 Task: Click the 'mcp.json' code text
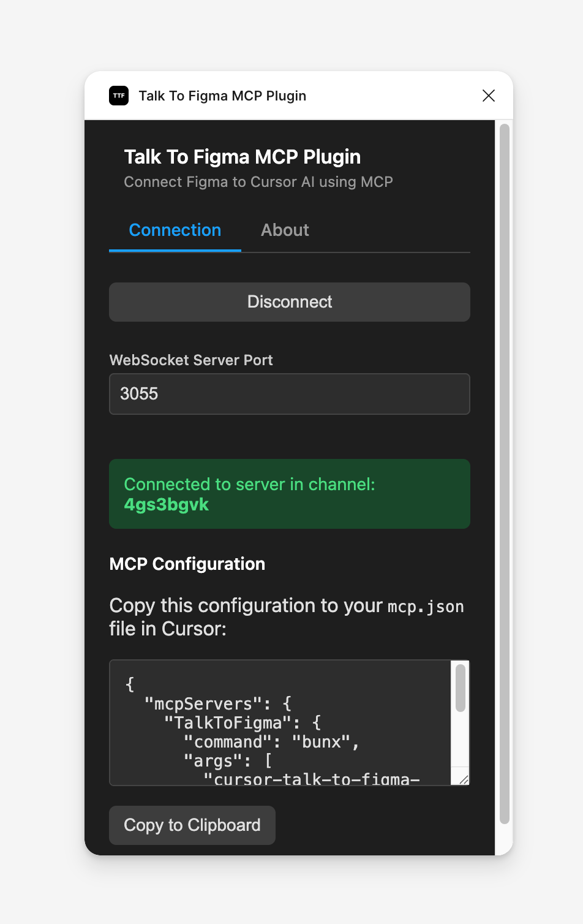pyautogui.click(x=426, y=607)
